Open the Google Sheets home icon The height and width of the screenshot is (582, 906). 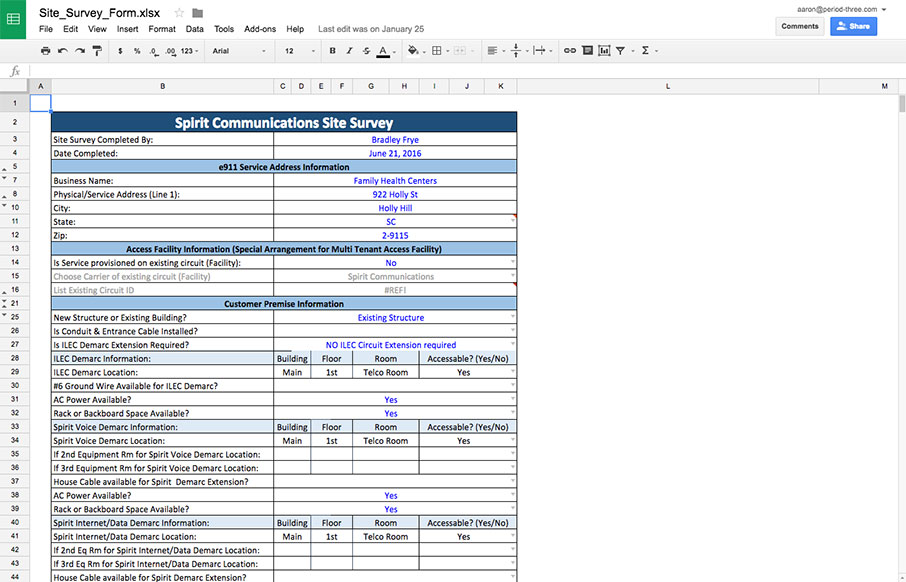tap(13, 19)
